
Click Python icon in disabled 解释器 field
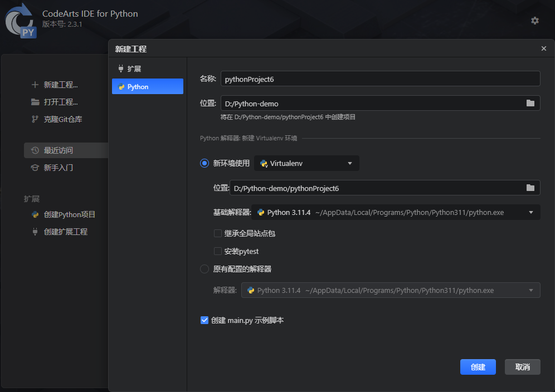tap(251, 291)
